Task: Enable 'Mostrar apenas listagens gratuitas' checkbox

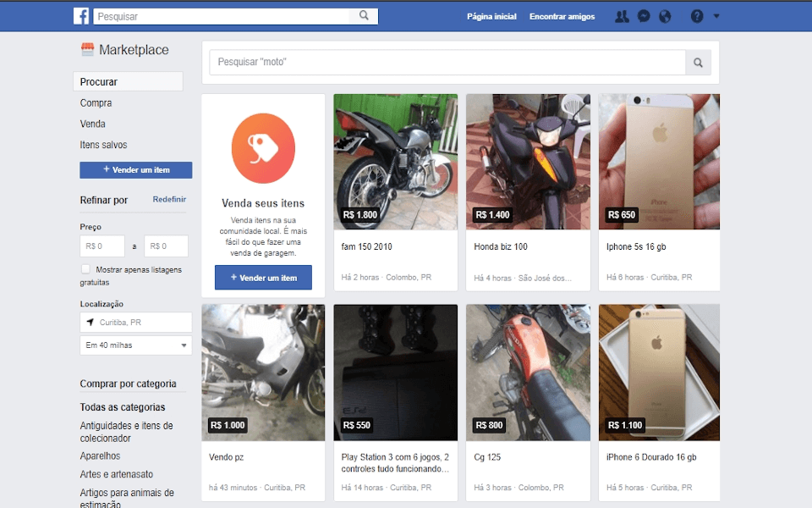Action: [85, 269]
